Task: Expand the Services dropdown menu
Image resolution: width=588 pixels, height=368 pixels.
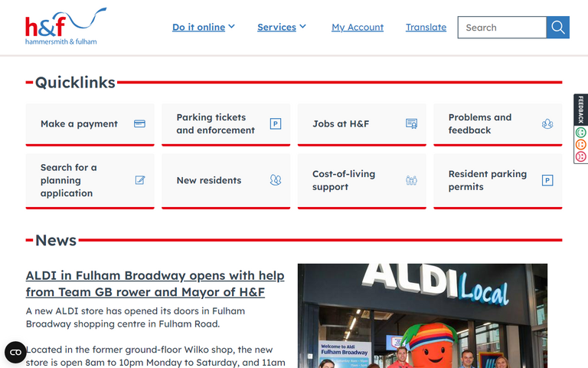Action: coord(281,28)
